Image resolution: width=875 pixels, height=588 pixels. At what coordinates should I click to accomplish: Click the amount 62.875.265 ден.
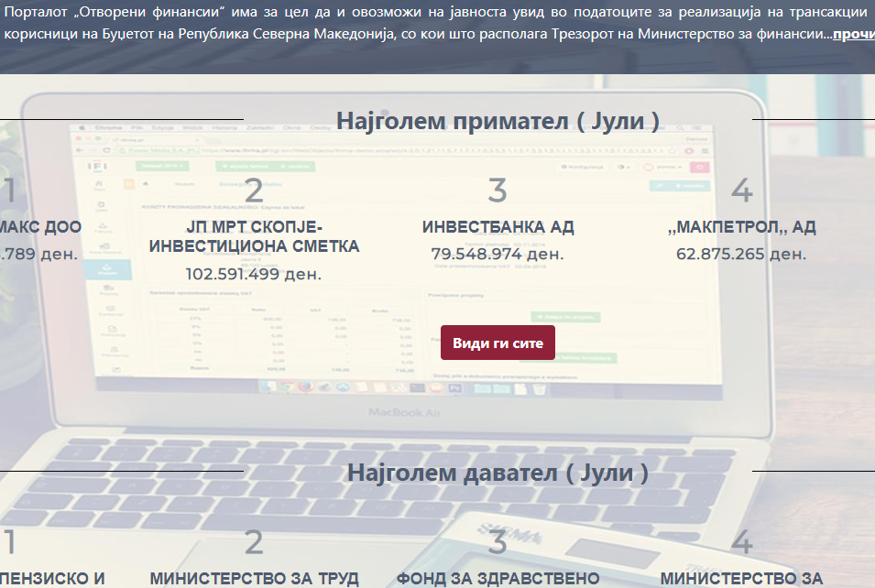[x=742, y=254]
